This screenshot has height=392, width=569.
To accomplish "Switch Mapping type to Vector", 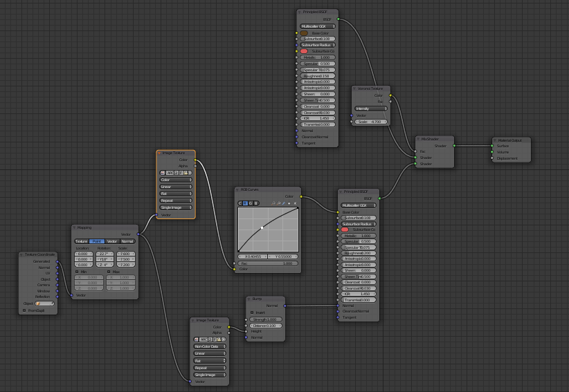I will coord(112,241).
